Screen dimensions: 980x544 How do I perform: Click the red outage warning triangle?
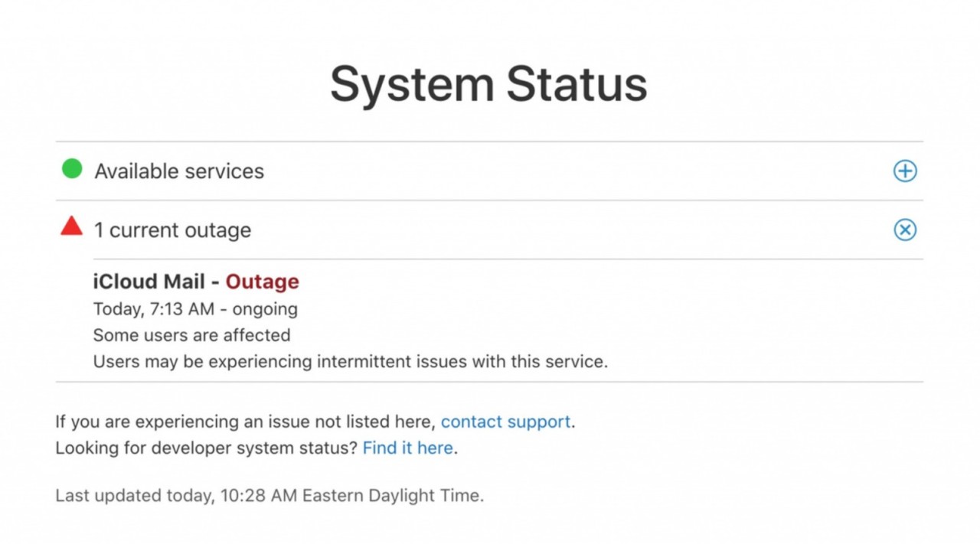[x=71, y=226]
